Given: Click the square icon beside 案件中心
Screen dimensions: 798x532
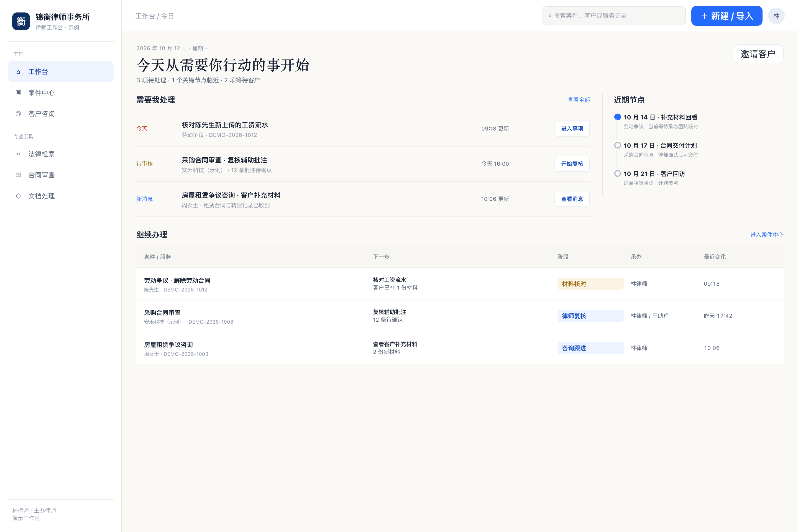Looking at the screenshot, I should [18, 93].
